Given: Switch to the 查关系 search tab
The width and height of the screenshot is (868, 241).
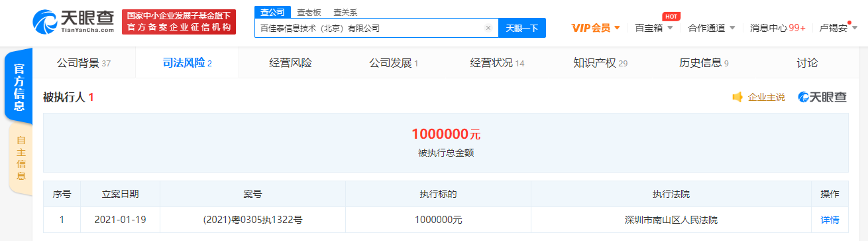Looking at the screenshot, I should click(345, 12).
